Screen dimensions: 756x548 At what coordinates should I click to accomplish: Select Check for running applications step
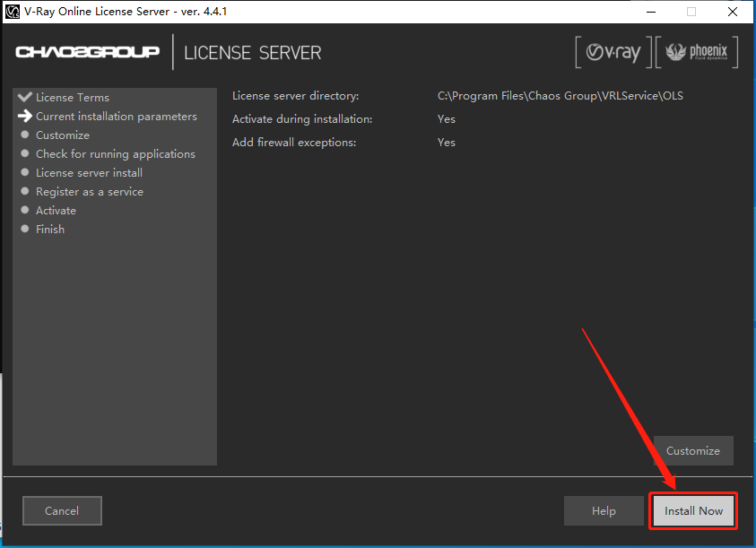click(116, 154)
